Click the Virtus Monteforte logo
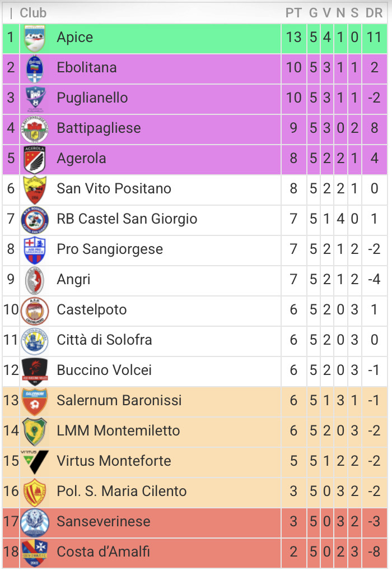The image size is (392, 570). 35,461
